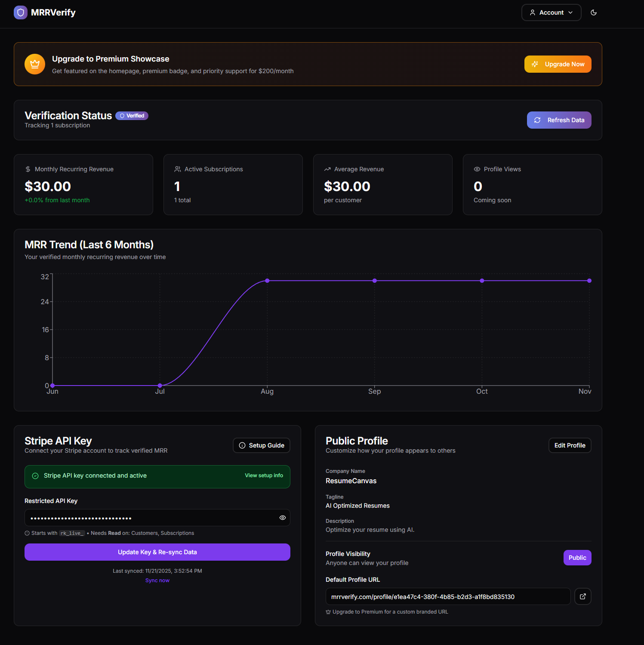Toggle dark mode with the moon icon
Image resolution: width=644 pixels, height=645 pixels.
click(x=594, y=12)
